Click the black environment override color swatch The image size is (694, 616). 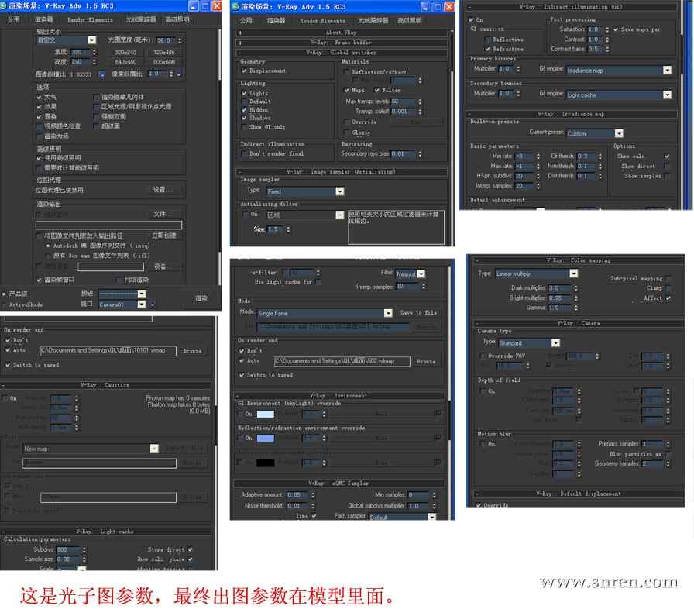266,463
